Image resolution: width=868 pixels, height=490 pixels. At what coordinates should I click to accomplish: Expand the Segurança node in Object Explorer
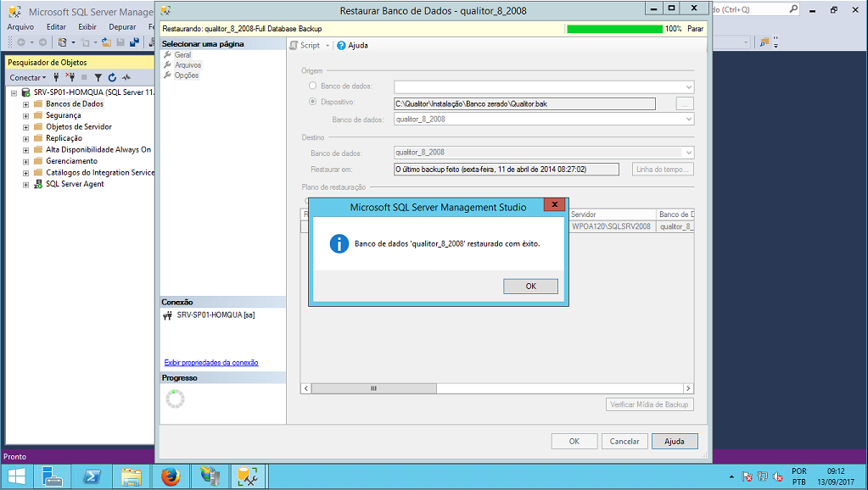tap(26, 114)
